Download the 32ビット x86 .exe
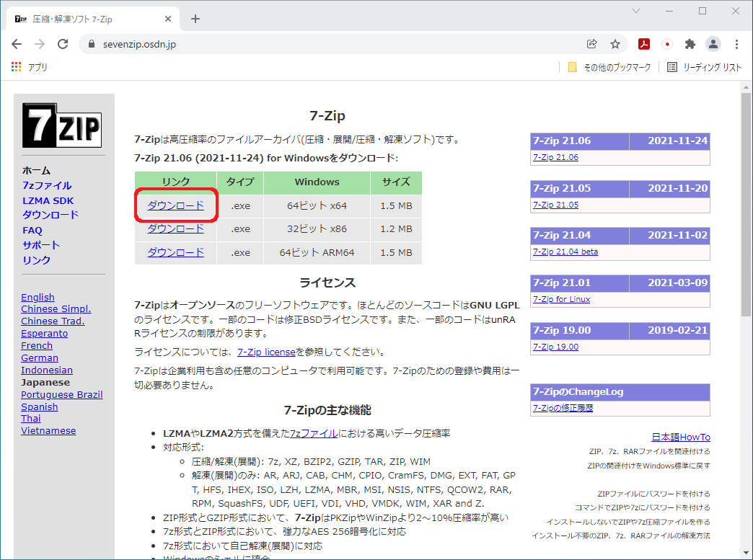Image resolution: width=753 pixels, height=560 pixels. point(176,229)
